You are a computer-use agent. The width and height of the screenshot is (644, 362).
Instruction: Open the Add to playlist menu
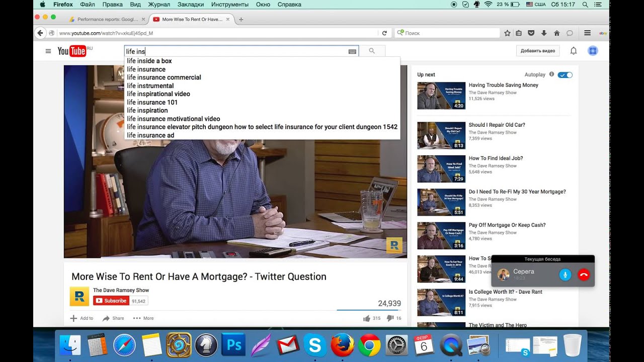pos(82,318)
